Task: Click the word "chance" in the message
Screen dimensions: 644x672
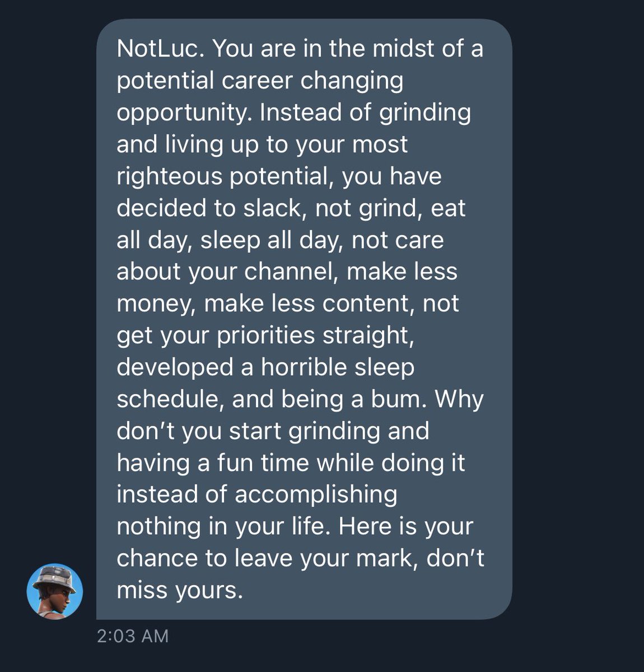Action: tap(156, 558)
